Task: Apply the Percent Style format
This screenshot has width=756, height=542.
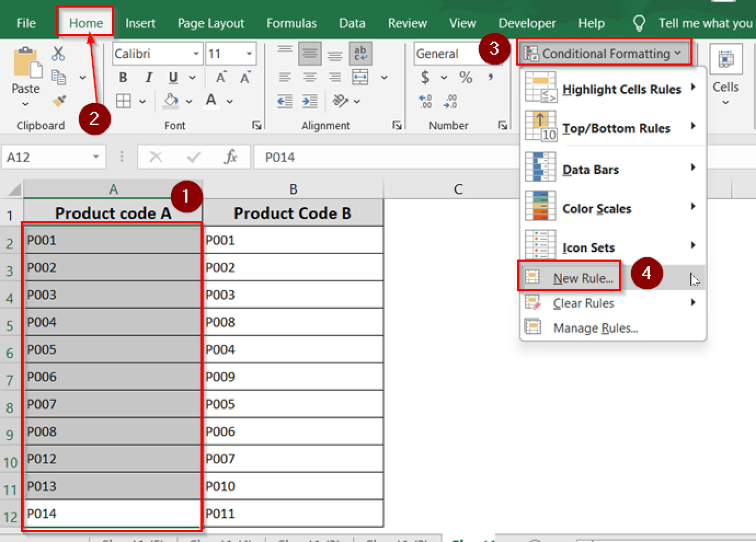Action: (x=465, y=77)
